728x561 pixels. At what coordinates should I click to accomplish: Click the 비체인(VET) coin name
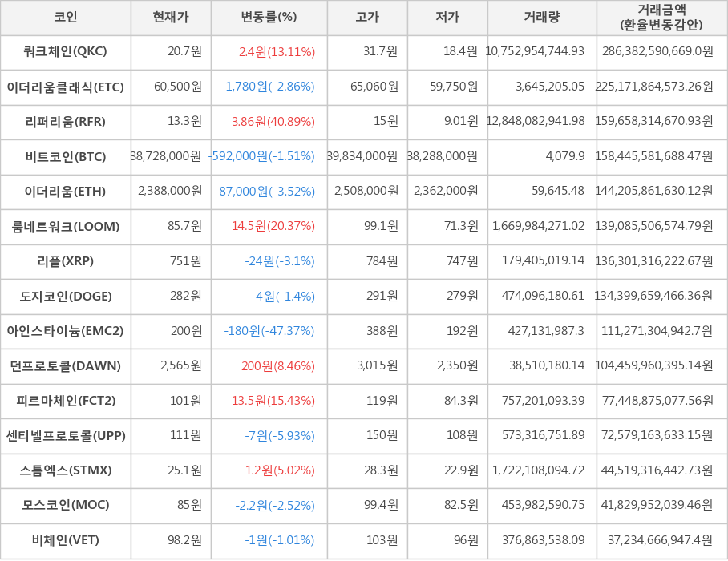coord(66,540)
